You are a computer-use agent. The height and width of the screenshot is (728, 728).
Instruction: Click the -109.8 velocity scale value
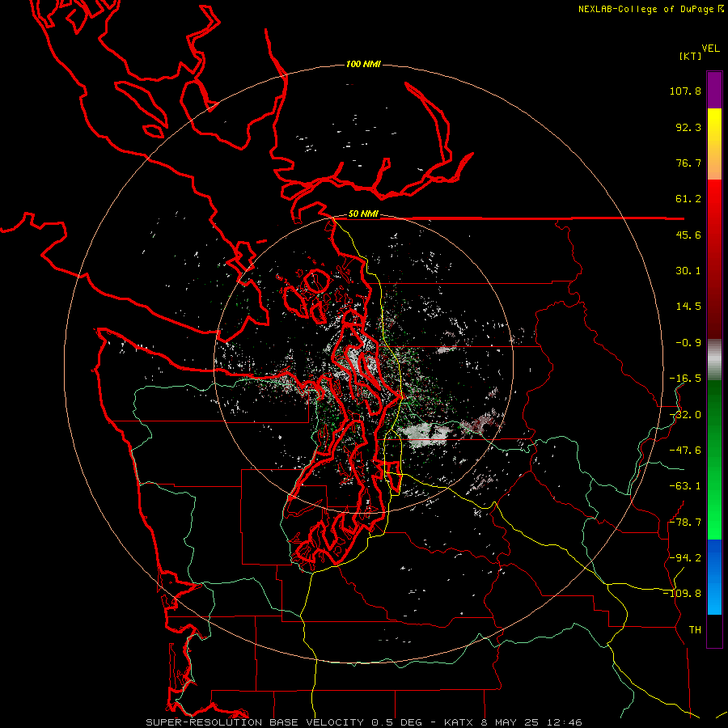[683, 594]
